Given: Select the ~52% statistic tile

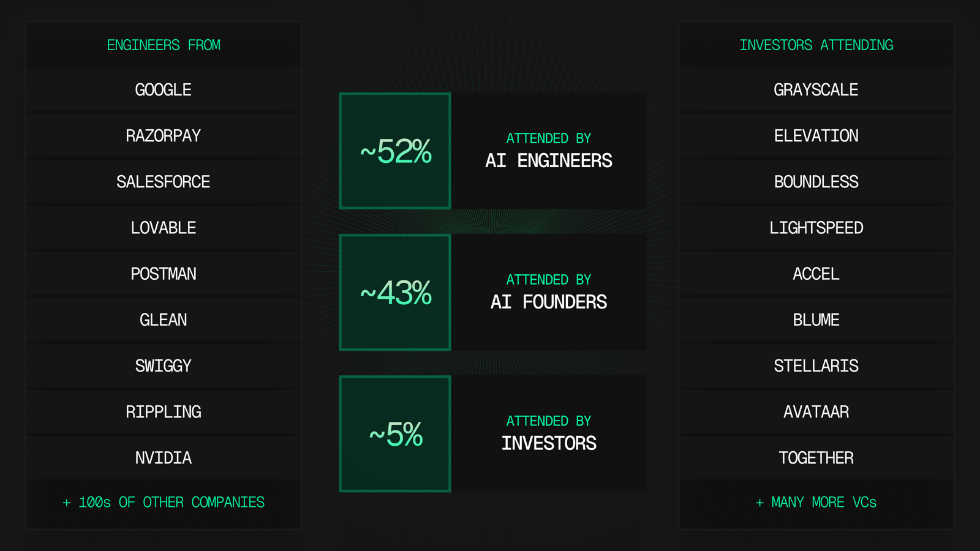Looking at the screenshot, I should click(395, 151).
